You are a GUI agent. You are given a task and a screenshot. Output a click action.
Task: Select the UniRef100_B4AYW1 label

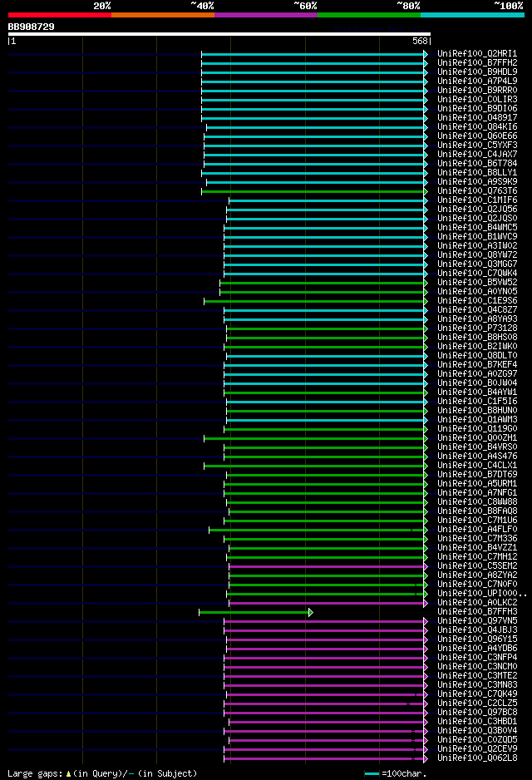coord(477,392)
